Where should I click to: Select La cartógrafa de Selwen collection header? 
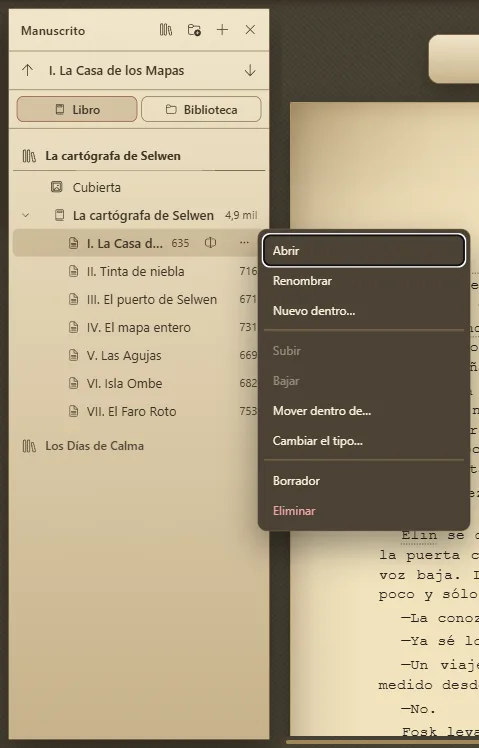[139, 156]
